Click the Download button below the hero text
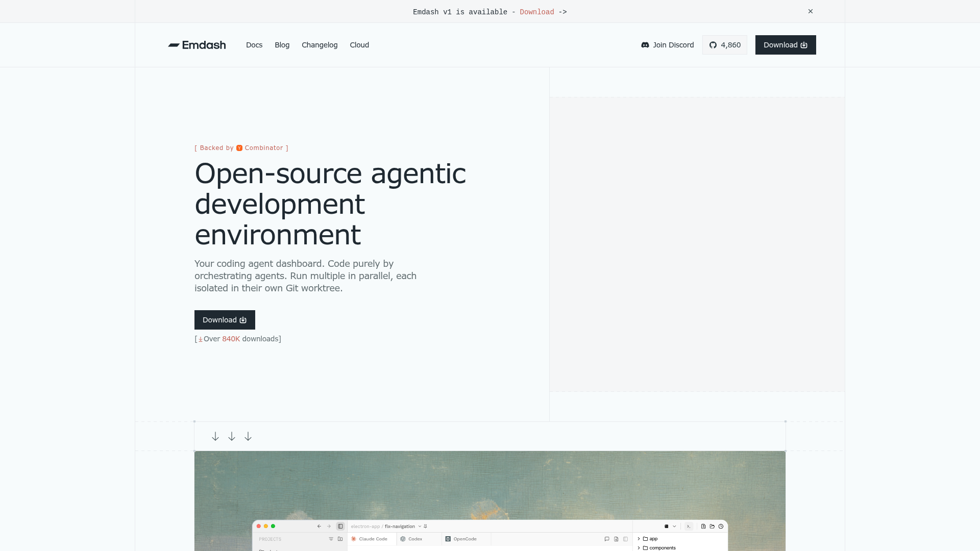980x551 pixels. click(x=225, y=320)
